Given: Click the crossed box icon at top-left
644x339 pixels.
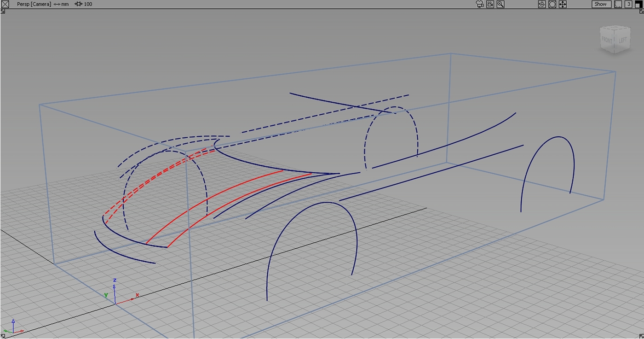Looking at the screenshot, I should [x=6, y=4].
